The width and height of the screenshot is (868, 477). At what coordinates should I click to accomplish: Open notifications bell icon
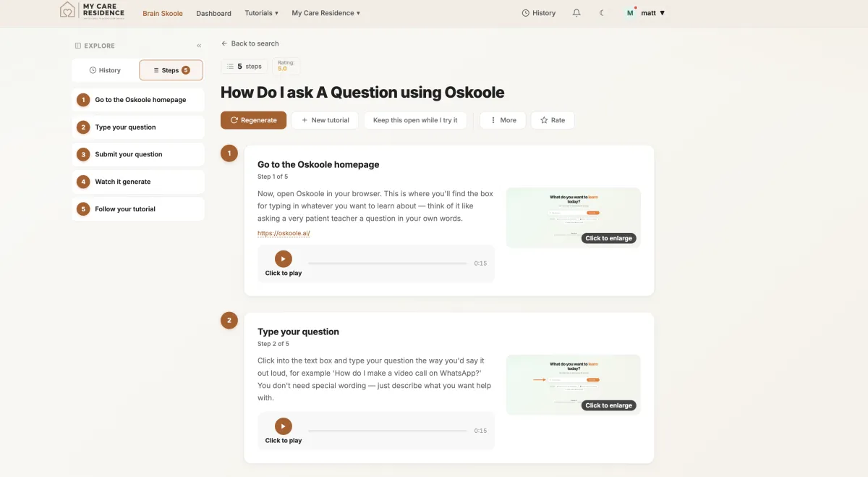tap(576, 13)
